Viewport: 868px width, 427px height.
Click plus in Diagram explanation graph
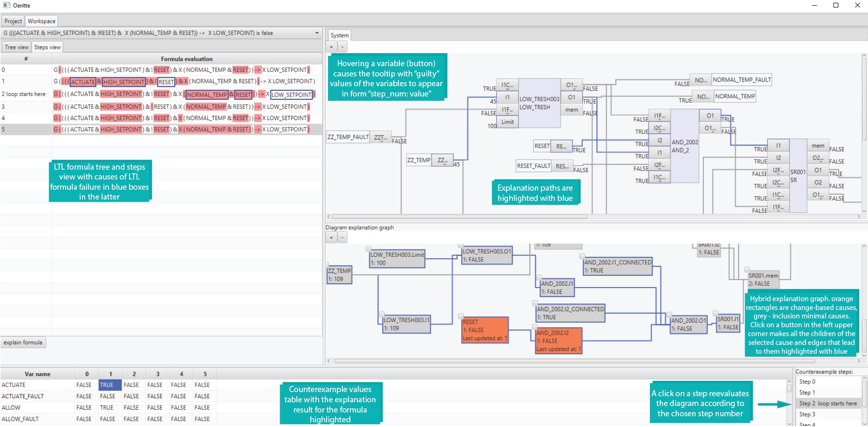coord(331,238)
